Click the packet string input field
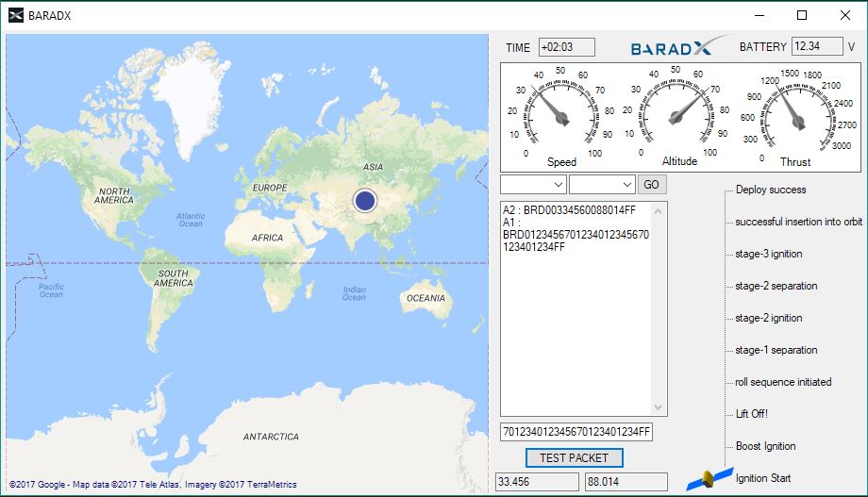The image size is (868, 497). [x=576, y=432]
